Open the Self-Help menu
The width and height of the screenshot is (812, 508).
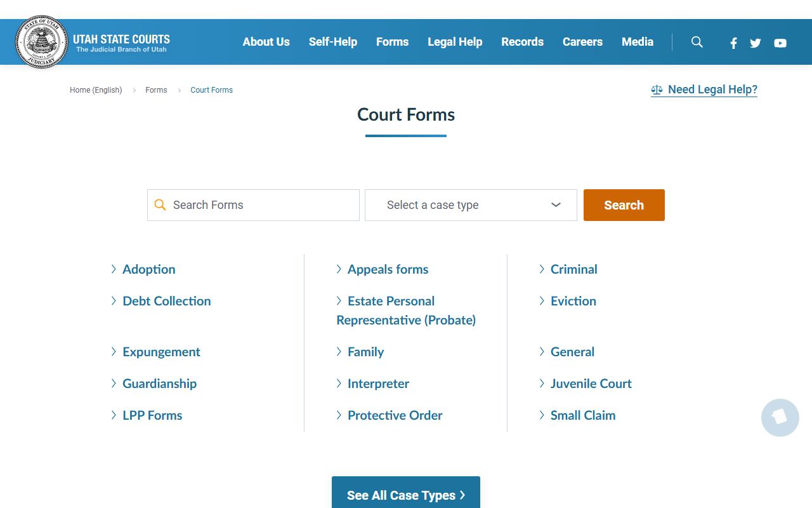(x=333, y=42)
